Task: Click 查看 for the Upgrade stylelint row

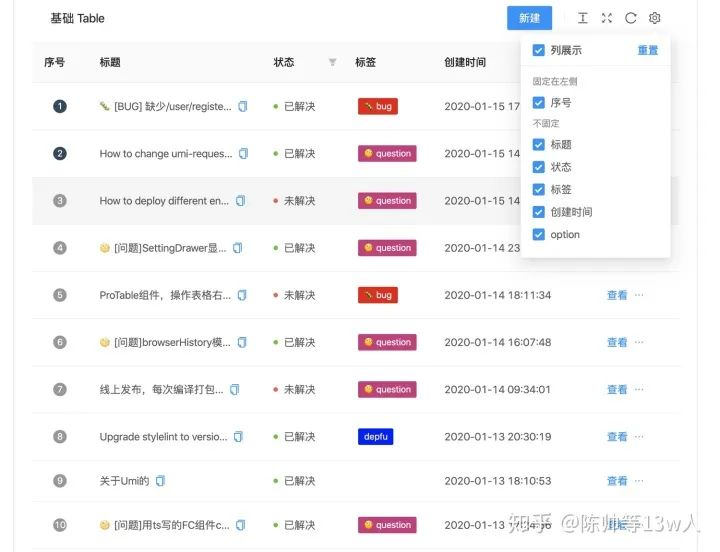Action: (x=617, y=437)
